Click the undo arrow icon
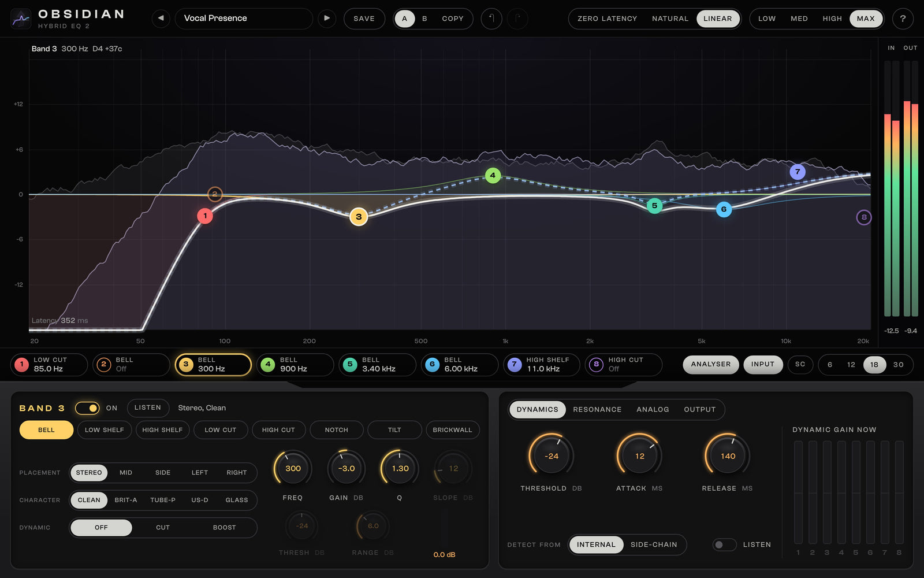This screenshot has height=578, width=924. pos(491,18)
